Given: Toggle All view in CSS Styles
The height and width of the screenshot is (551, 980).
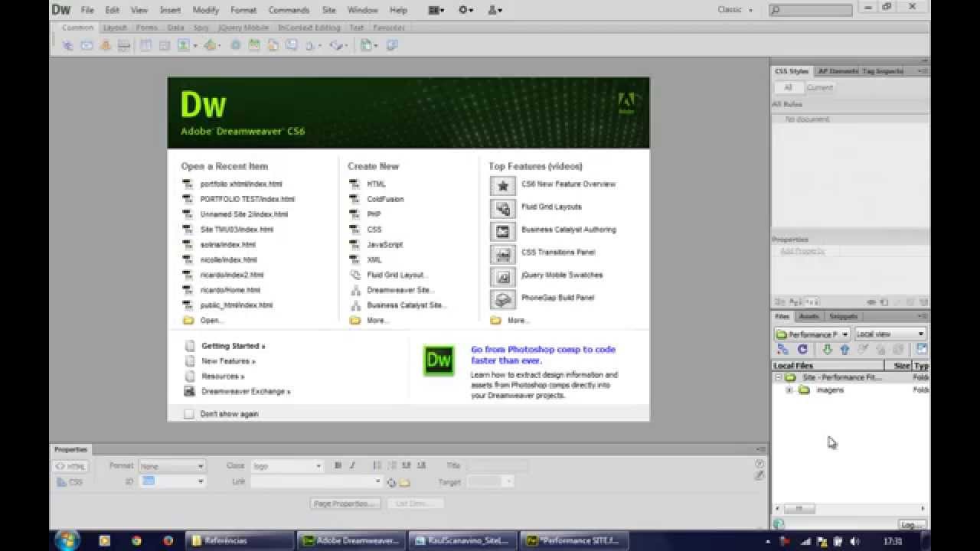Looking at the screenshot, I should [x=788, y=87].
